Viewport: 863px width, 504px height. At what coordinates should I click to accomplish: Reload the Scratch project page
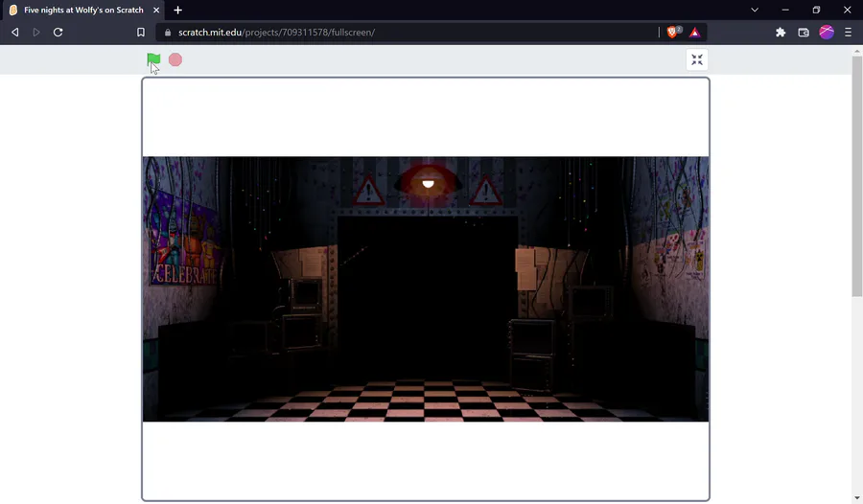pos(58,33)
